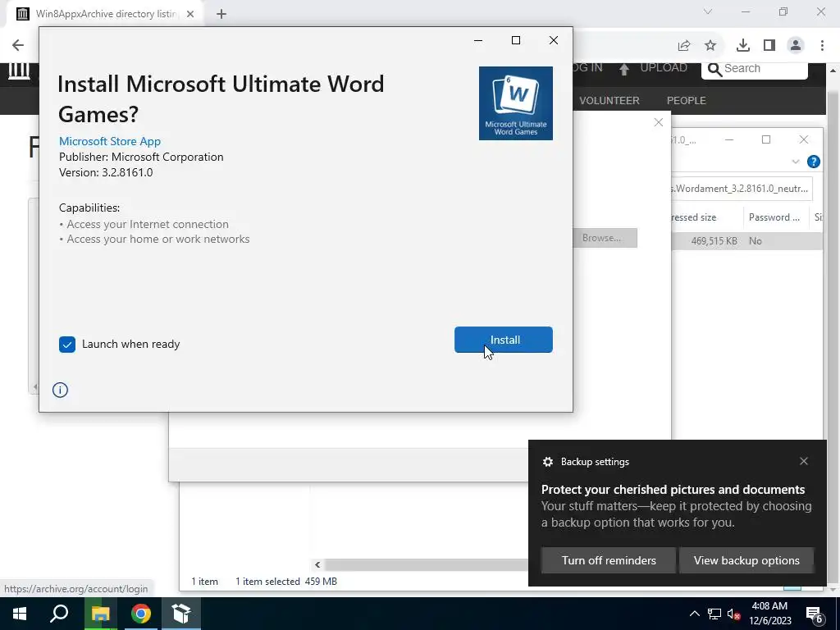Screen dimensions: 840x630
Task: Click the muted volume tray icon
Action: coord(734,614)
